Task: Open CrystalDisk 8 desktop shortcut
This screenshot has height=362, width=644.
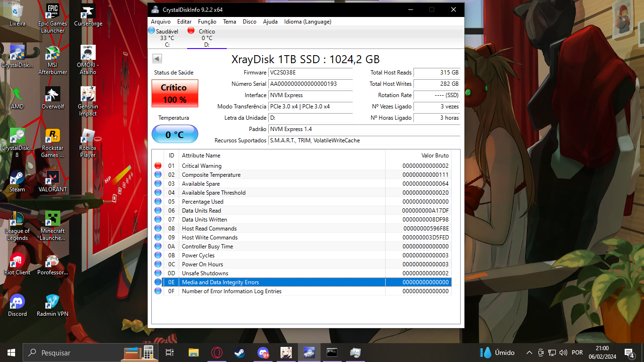Action: point(17,143)
